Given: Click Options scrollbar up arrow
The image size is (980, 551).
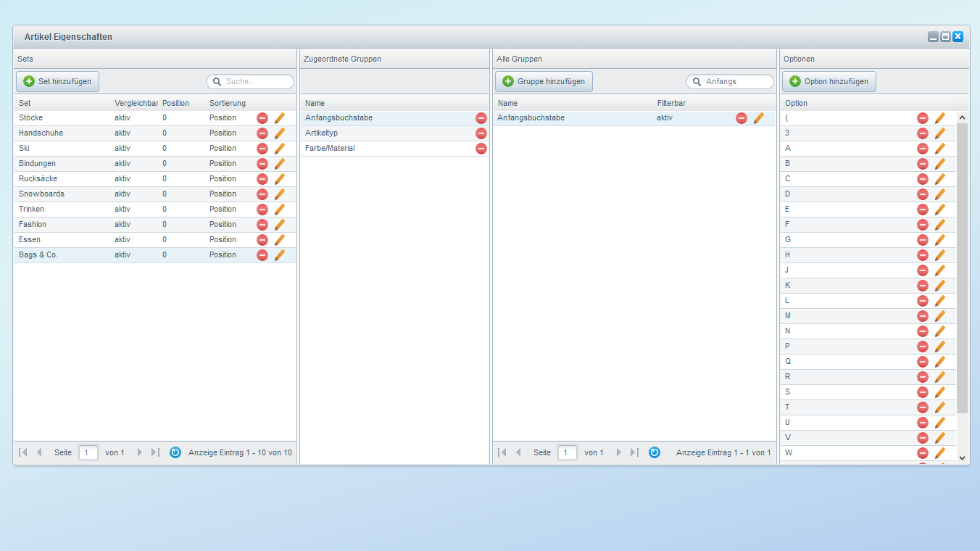Looking at the screenshot, I should pos(963,117).
